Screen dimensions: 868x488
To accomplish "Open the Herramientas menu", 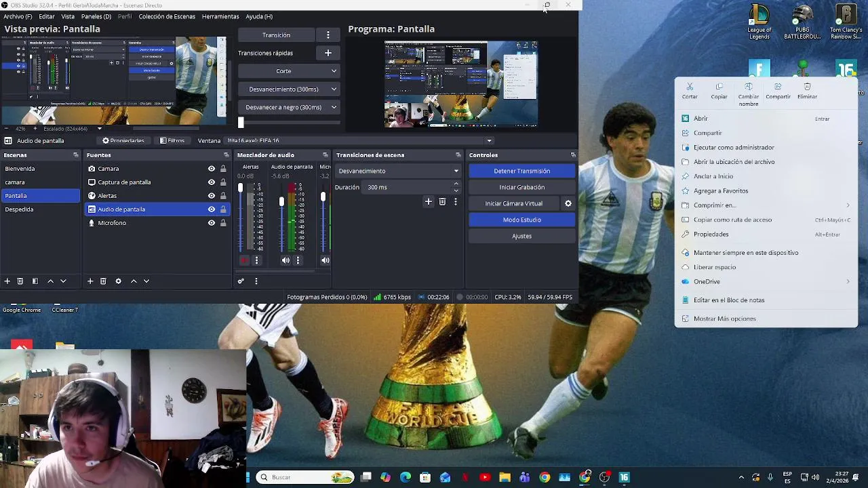I will click(220, 16).
